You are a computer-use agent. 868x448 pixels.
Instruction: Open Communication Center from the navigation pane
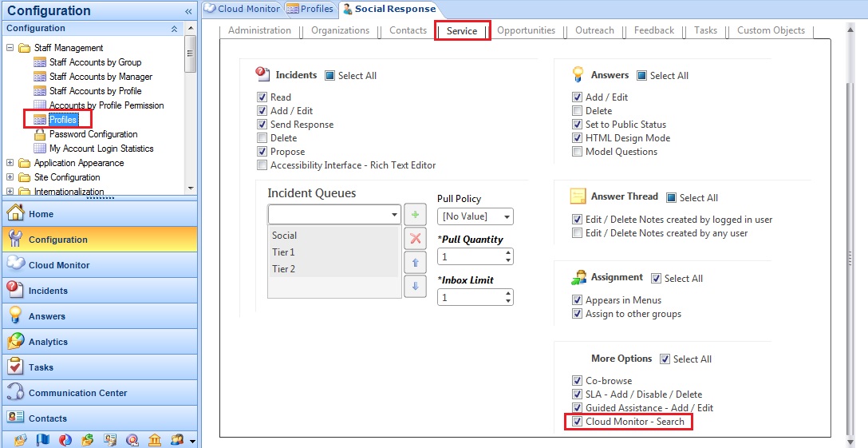click(77, 393)
